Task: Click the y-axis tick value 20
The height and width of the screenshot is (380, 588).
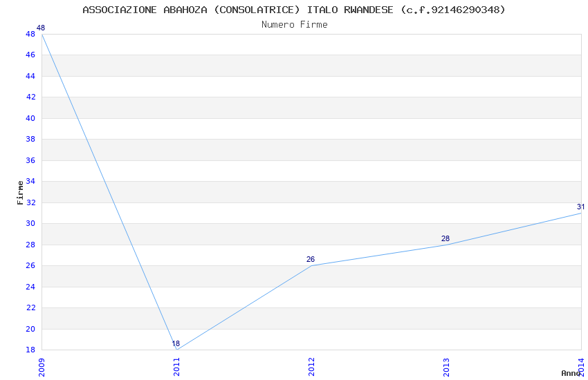Action: point(30,329)
